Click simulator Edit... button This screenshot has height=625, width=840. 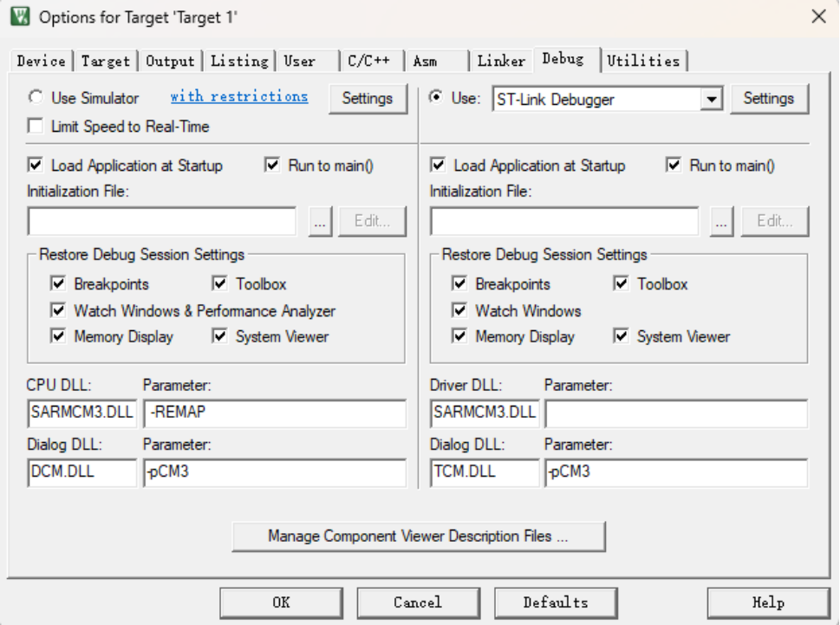point(372,221)
